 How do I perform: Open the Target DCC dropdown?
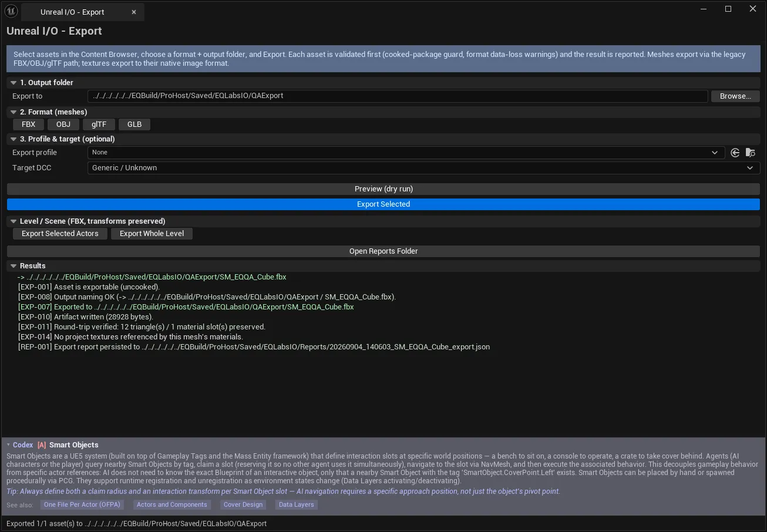(x=423, y=168)
